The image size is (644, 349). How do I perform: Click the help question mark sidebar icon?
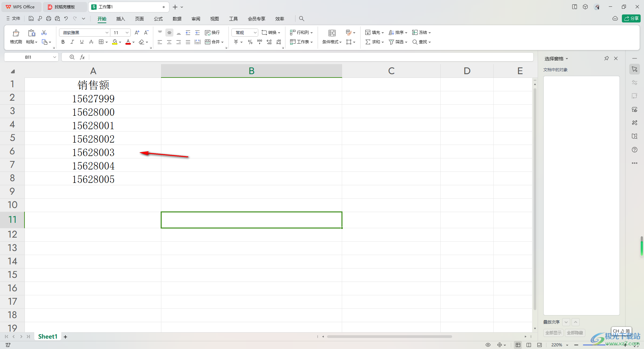[635, 150]
